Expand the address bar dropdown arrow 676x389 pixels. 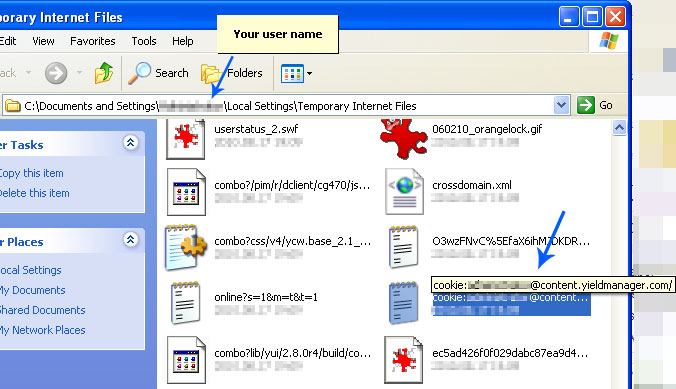(561, 105)
